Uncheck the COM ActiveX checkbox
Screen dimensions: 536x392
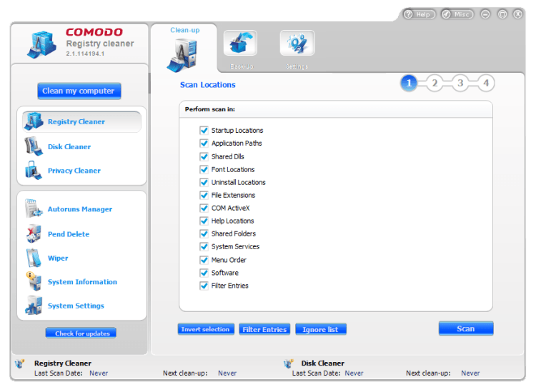pyautogui.click(x=204, y=208)
